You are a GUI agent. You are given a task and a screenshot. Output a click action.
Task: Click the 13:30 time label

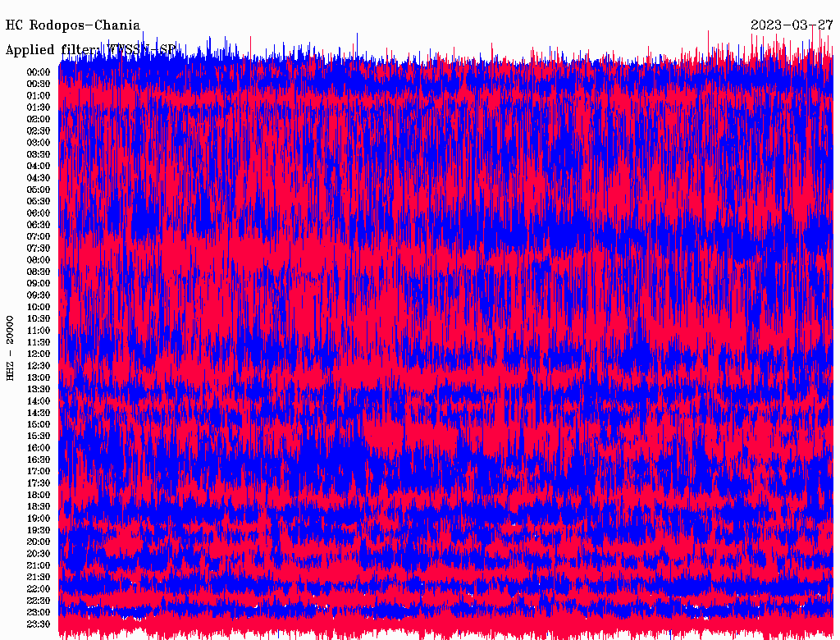pyautogui.click(x=39, y=390)
